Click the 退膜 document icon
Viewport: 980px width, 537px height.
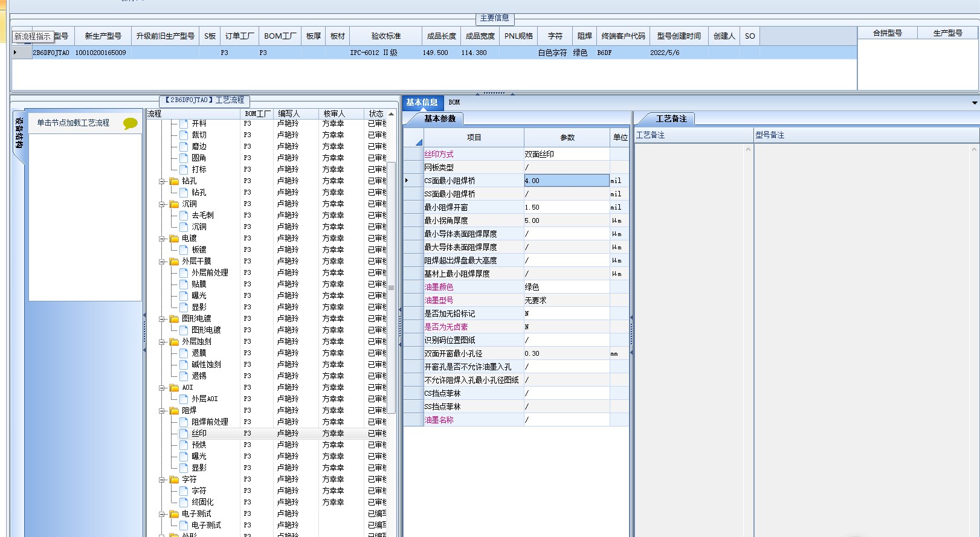(x=184, y=353)
